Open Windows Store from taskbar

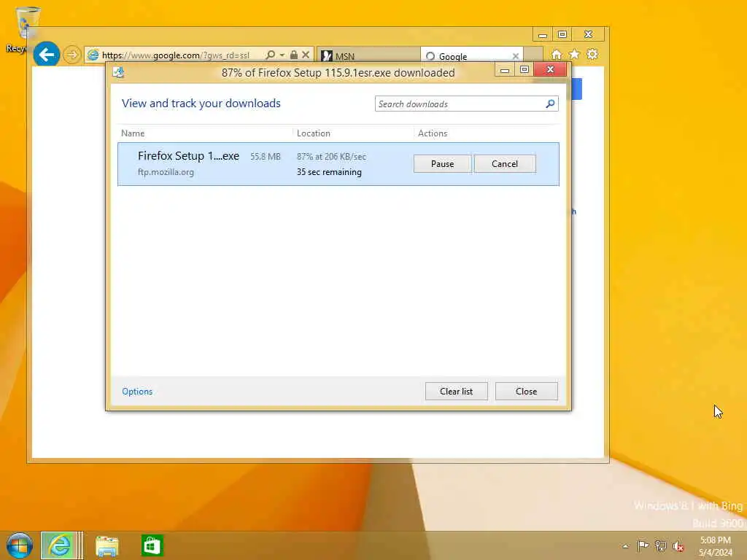152,545
